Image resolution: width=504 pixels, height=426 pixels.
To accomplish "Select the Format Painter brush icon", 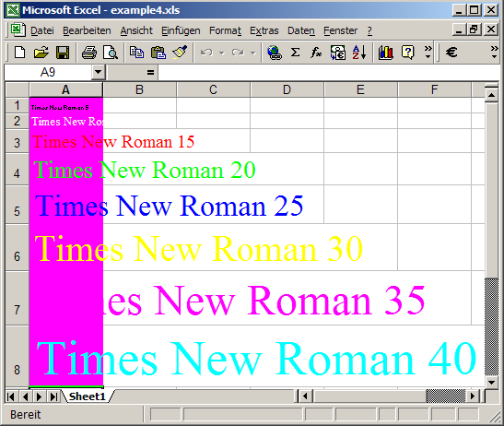I will 180,53.
